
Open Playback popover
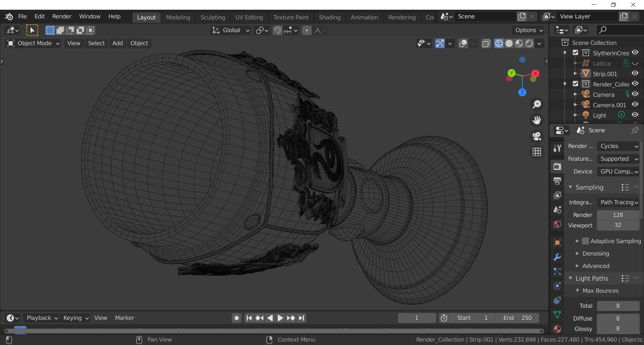42,318
